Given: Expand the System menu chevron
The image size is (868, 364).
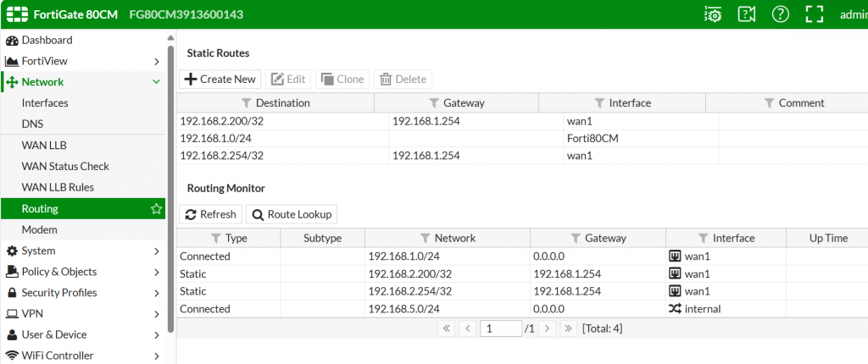Looking at the screenshot, I should pyautogui.click(x=157, y=251).
